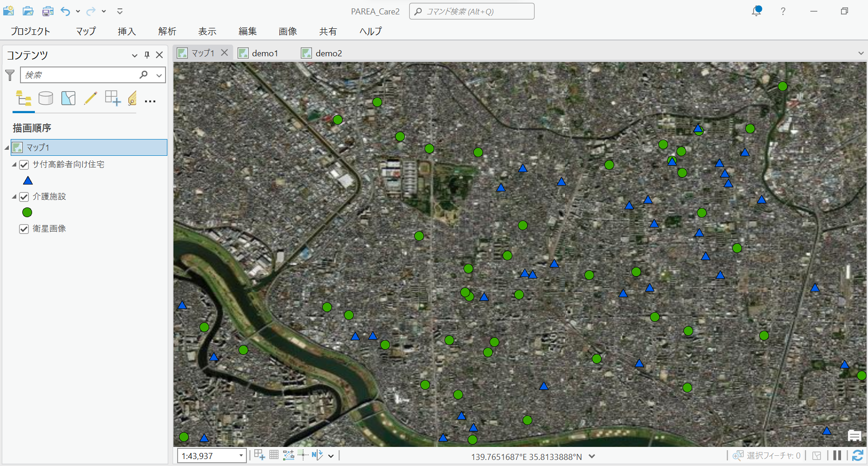Open Contents pane options chevron
The height and width of the screenshot is (466, 868).
click(135, 55)
